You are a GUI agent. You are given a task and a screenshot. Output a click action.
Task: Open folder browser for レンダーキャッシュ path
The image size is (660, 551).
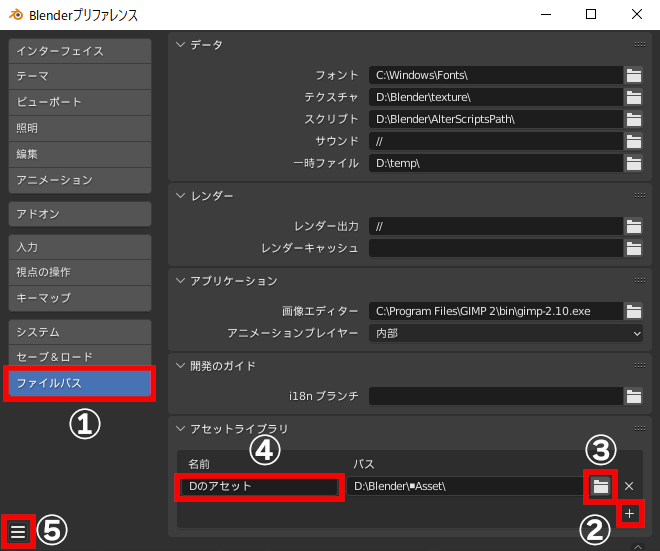coord(633,248)
